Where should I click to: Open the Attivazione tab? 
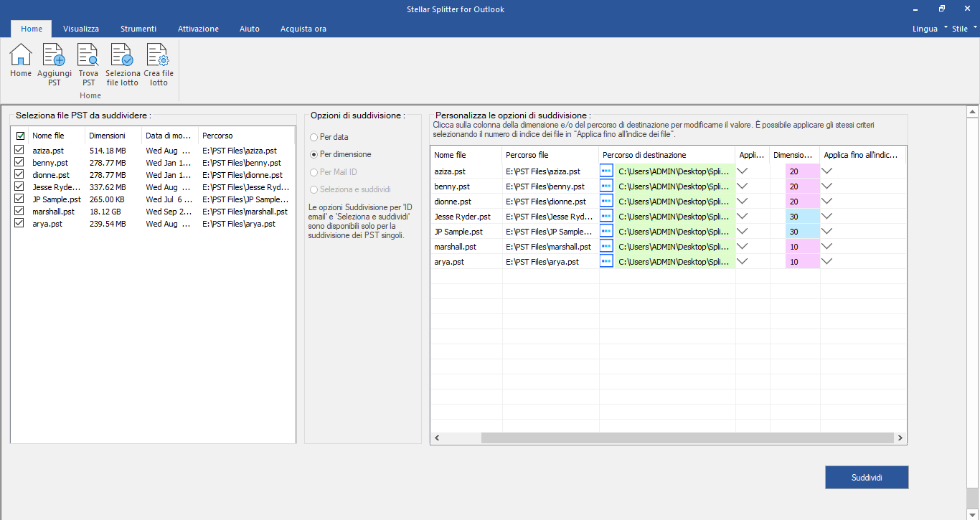click(198, 29)
